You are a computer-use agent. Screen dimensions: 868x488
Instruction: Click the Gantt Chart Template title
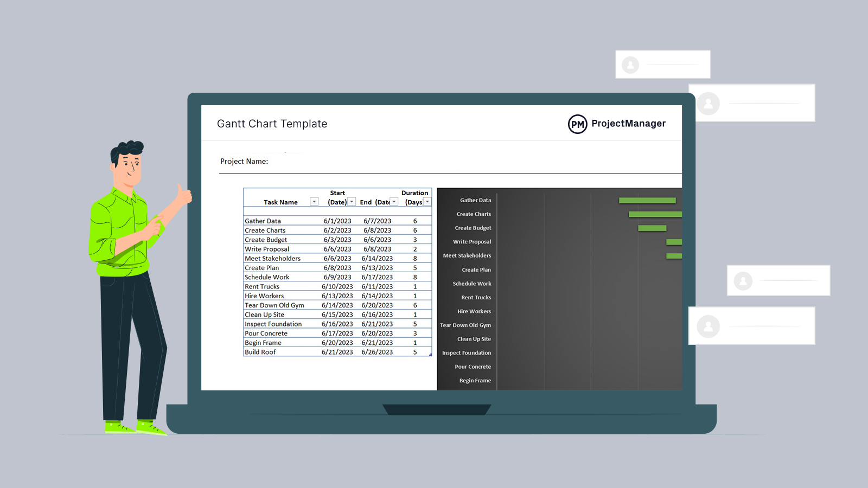point(272,124)
